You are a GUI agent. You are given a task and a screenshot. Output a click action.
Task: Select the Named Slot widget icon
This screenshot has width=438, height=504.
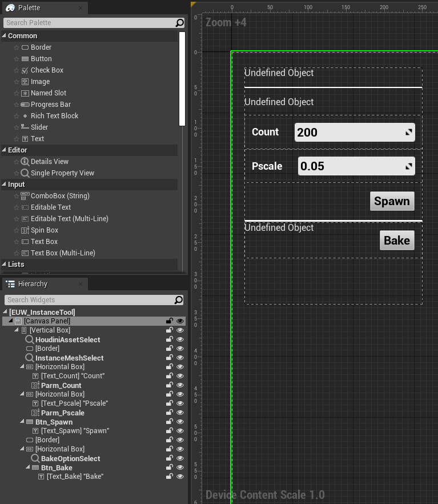[25, 93]
